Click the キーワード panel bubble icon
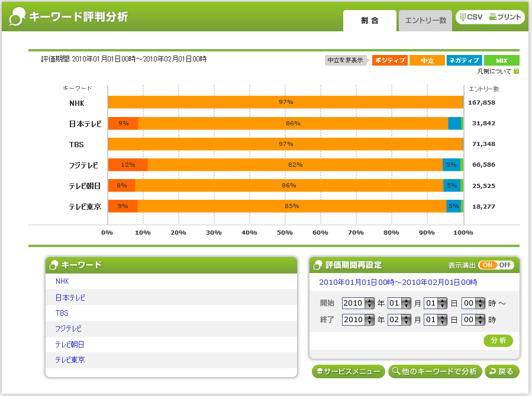This screenshot has width=532, height=396. click(54, 265)
